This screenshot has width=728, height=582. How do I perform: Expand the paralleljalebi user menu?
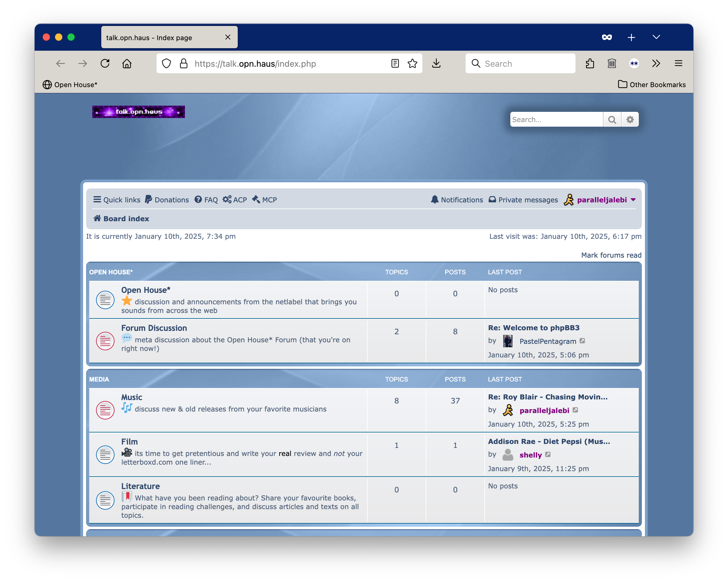coord(600,200)
